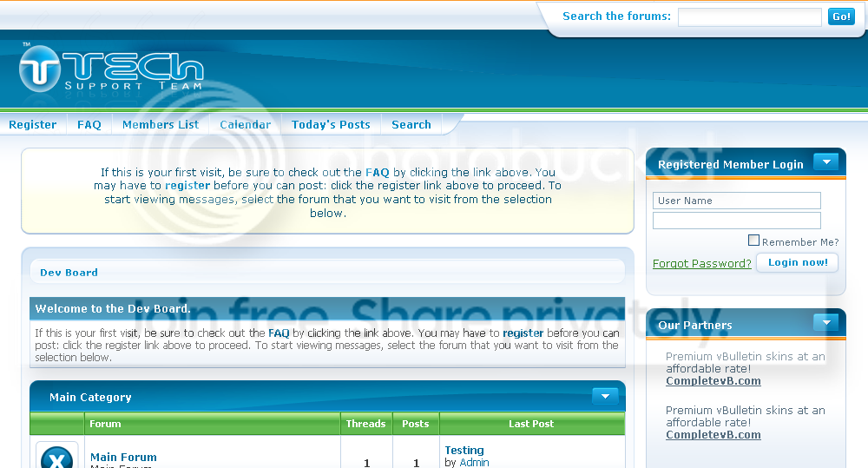Click the Posts column header

(x=416, y=424)
